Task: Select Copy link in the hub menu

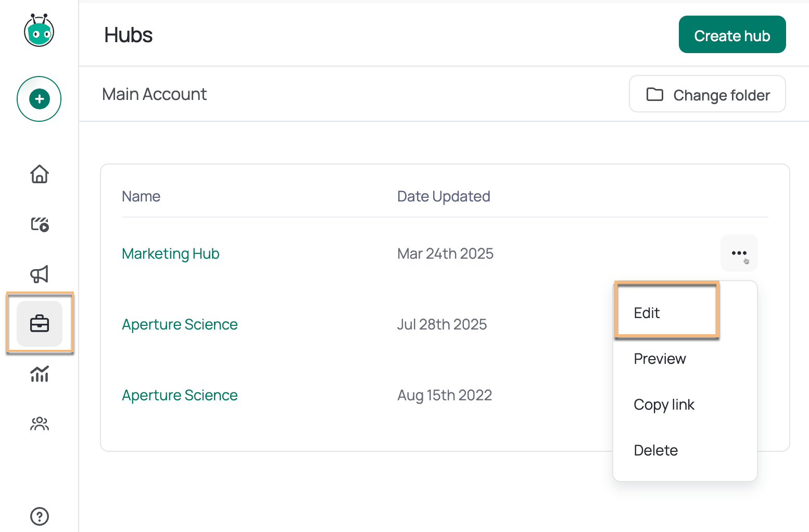Action: (664, 404)
